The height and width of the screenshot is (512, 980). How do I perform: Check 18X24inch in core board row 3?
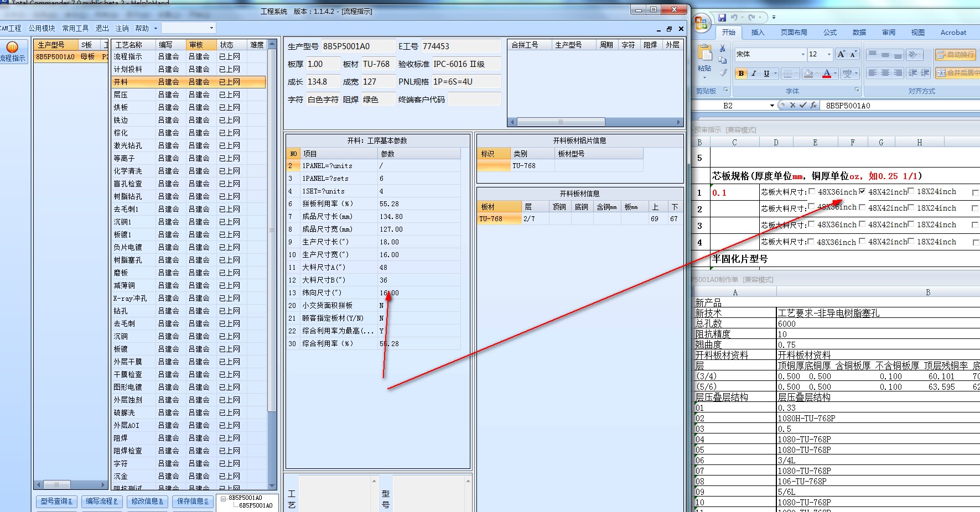click(911, 224)
